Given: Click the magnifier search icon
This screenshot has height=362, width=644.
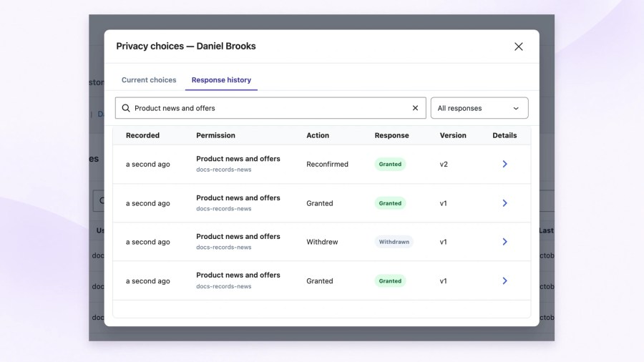Looking at the screenshot, I should (x=126, y=108).
